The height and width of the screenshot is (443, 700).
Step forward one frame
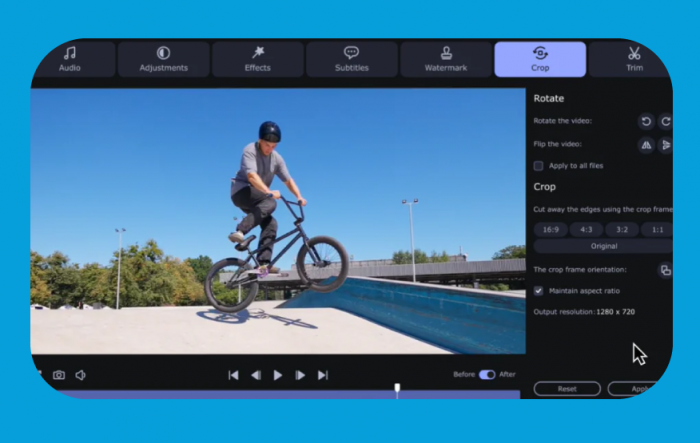(x=300, y=375)
